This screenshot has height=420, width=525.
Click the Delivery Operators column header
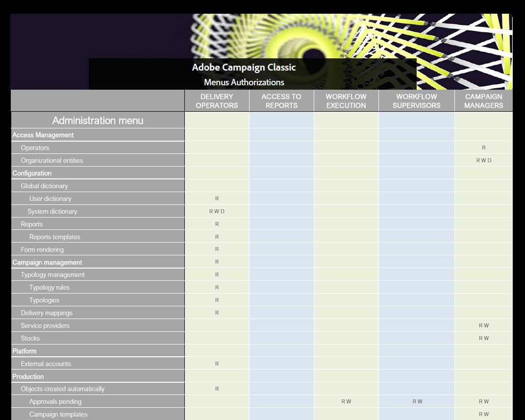(x=217, y=101)
